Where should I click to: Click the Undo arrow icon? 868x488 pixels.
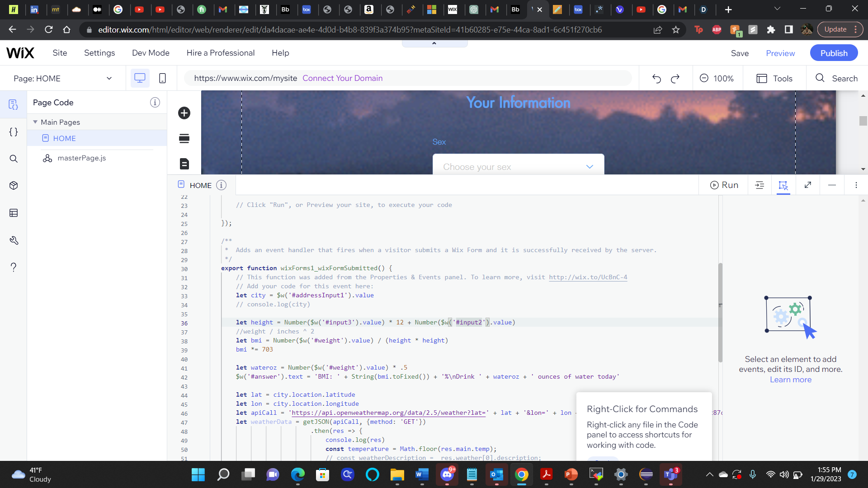tap(656, 79)
